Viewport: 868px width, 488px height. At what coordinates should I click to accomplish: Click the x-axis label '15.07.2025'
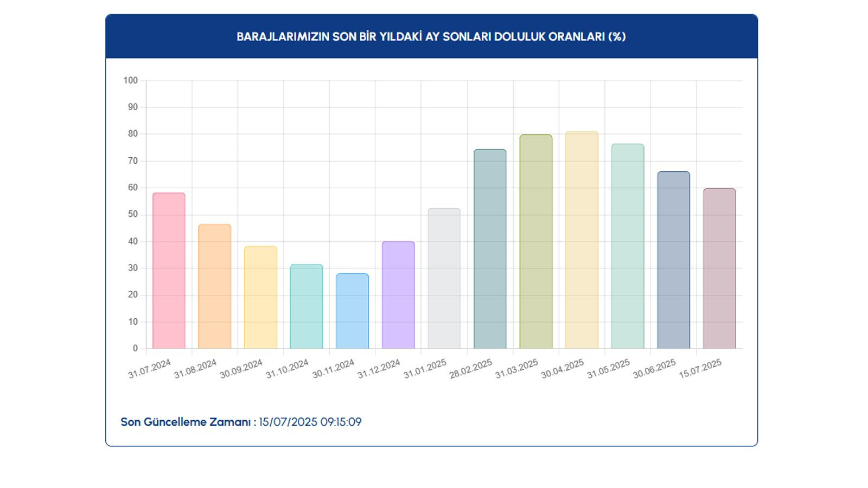(x=700, y=369)
